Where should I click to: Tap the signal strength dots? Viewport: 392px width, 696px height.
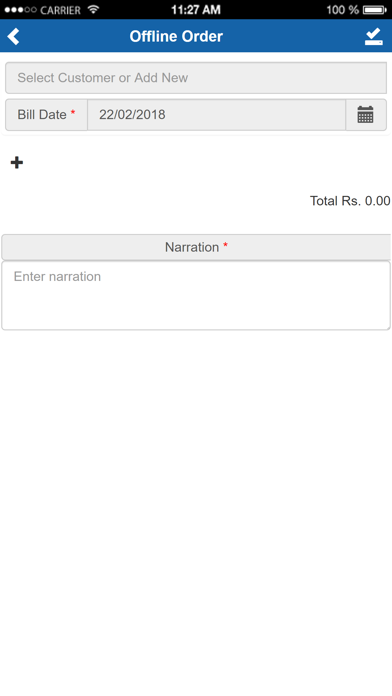coord(20,10)
